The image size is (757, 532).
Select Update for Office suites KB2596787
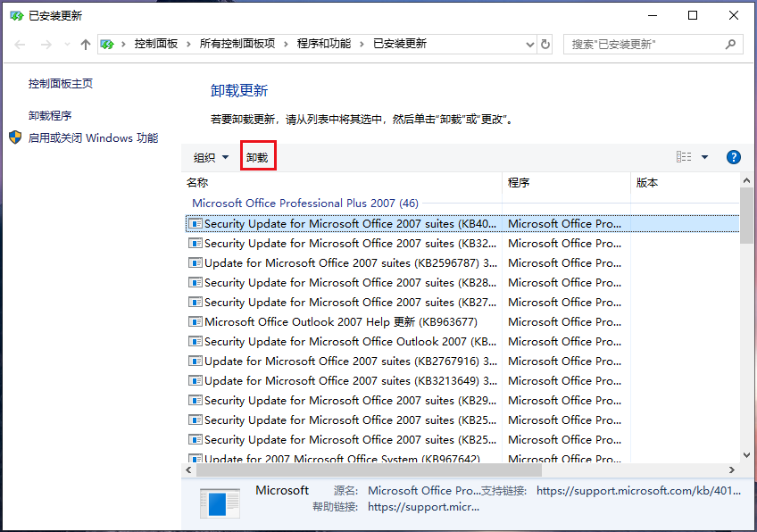(x=462, y=263)
